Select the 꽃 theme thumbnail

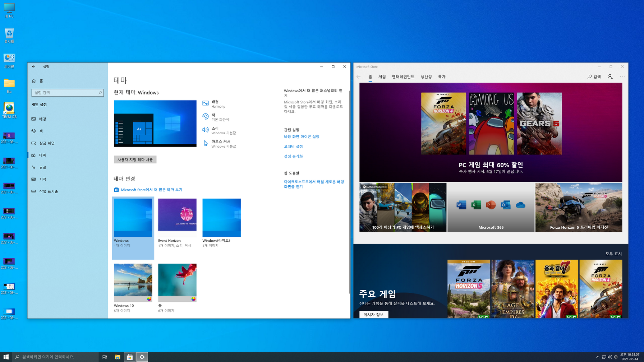point(177,283)
